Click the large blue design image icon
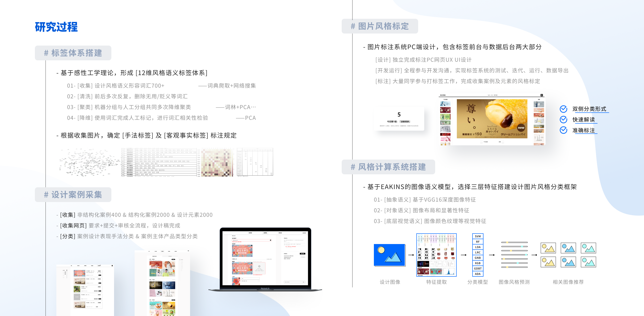This screenshot has height=316, width=644. 389,255
